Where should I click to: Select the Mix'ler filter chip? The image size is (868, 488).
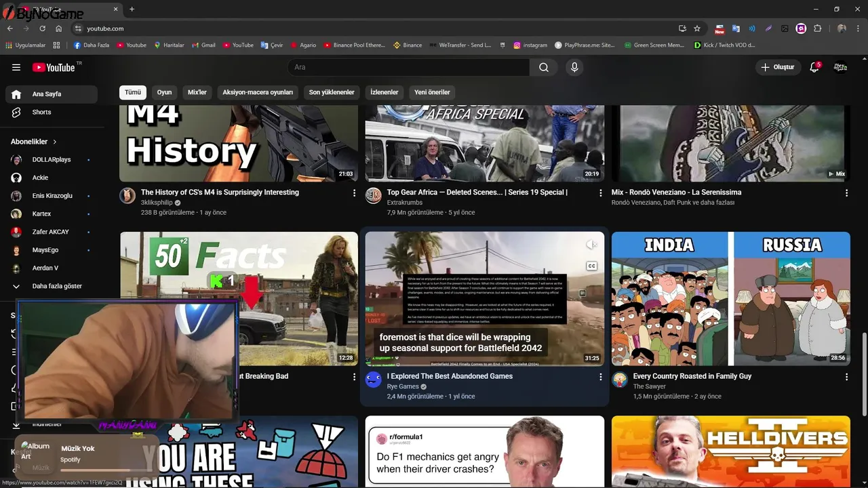[x=197, y=92]
